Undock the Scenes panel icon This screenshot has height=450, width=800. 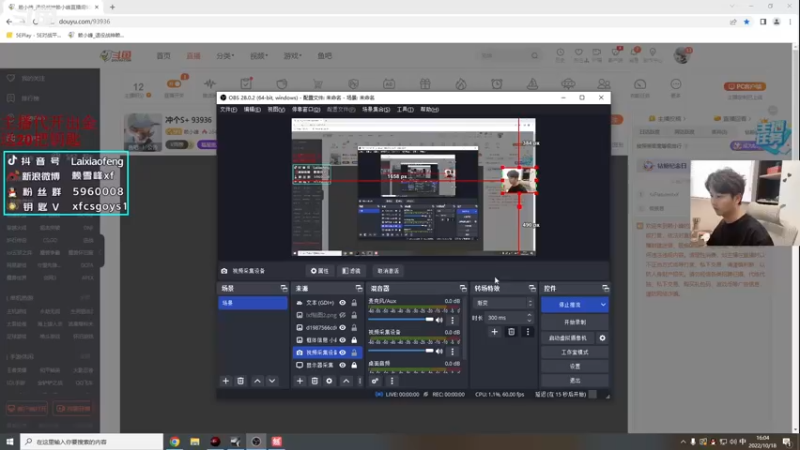[x=284, y=288]
